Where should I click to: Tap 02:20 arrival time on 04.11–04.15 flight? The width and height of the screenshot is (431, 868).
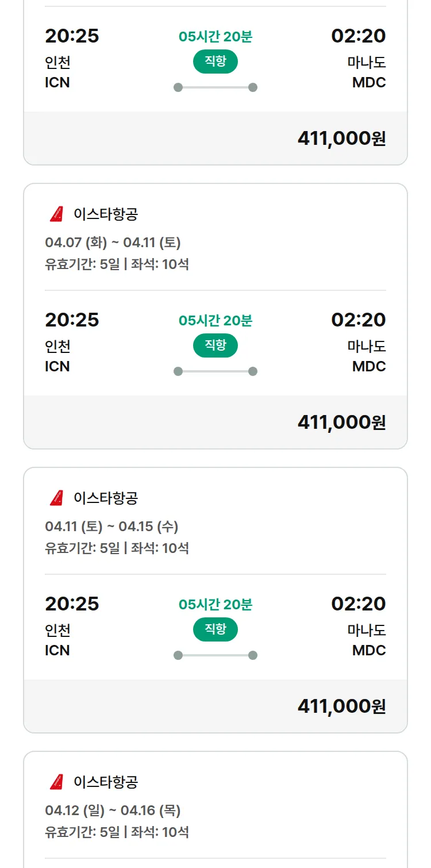358,604
